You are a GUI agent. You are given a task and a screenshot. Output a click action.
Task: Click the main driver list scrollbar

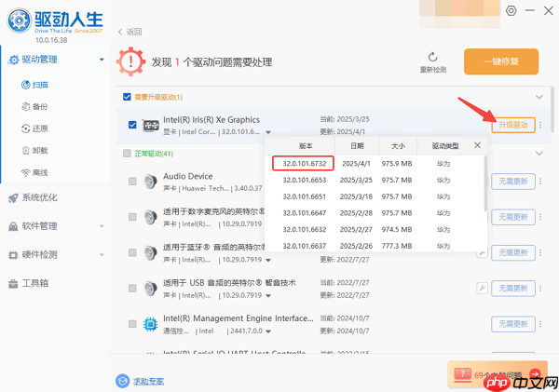[552, 109]
